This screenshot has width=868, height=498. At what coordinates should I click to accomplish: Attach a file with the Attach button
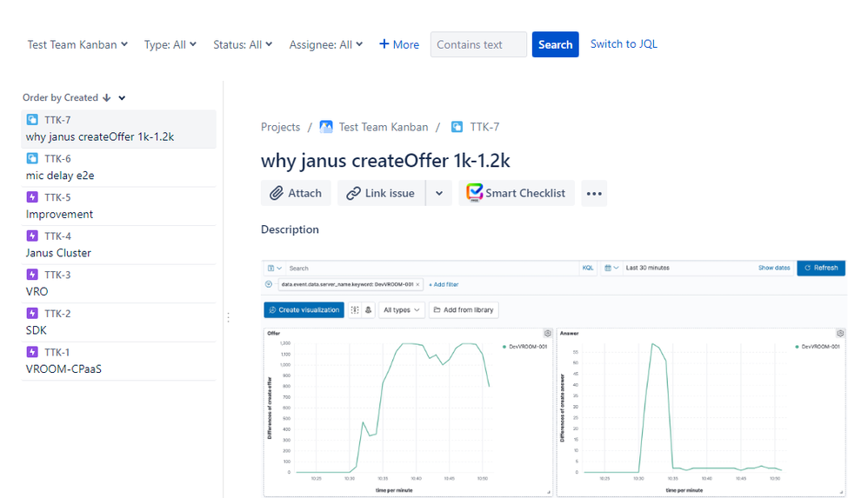(296, 193)
